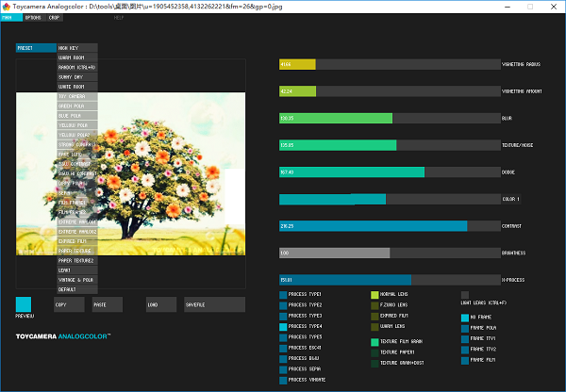Click the Load button

pos(160,304)
